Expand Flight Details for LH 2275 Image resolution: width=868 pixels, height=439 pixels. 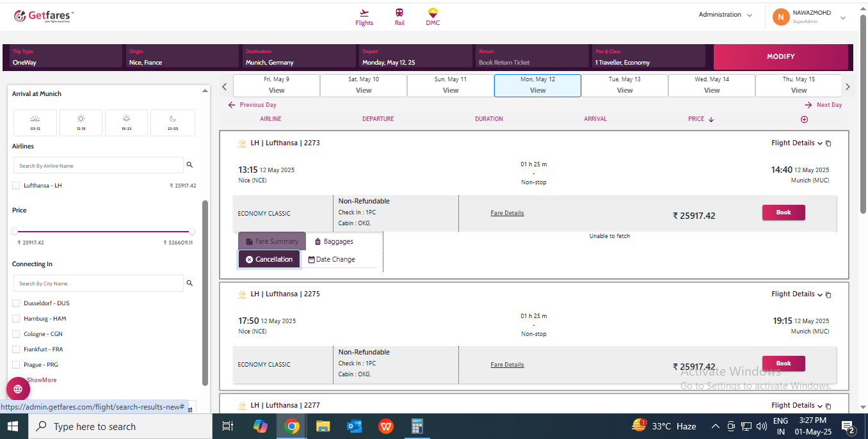click(x=796, y=294)
